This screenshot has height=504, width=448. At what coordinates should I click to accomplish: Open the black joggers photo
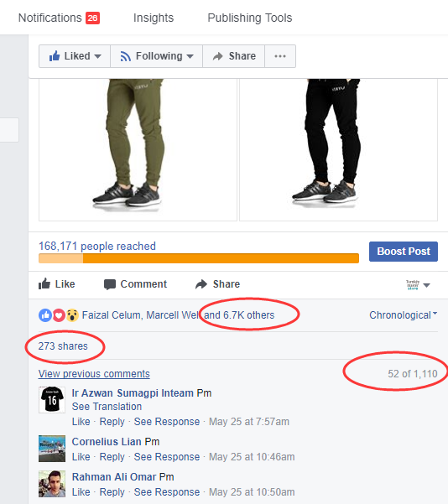point(338,149)
